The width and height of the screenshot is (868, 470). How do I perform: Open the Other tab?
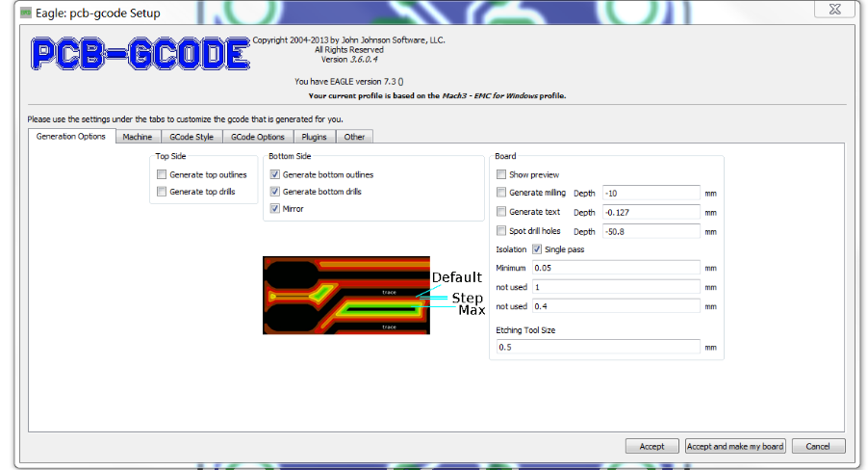354,137
